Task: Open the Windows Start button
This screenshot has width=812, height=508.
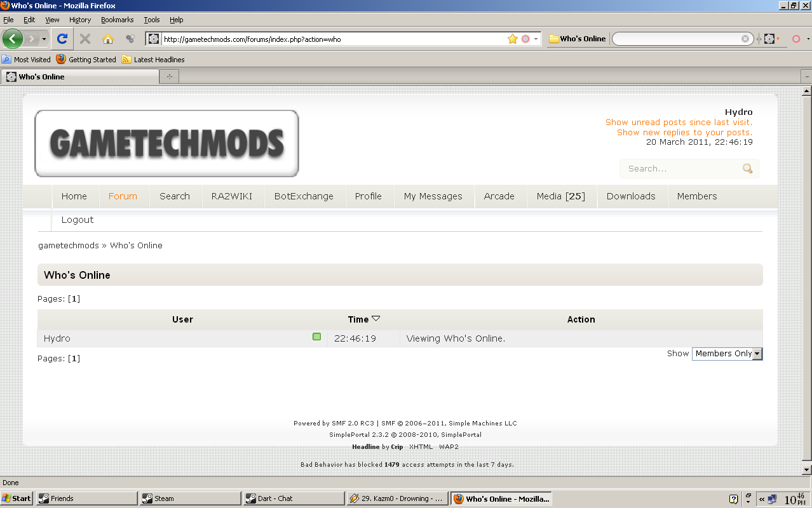Action: click(x=17, y=498)
